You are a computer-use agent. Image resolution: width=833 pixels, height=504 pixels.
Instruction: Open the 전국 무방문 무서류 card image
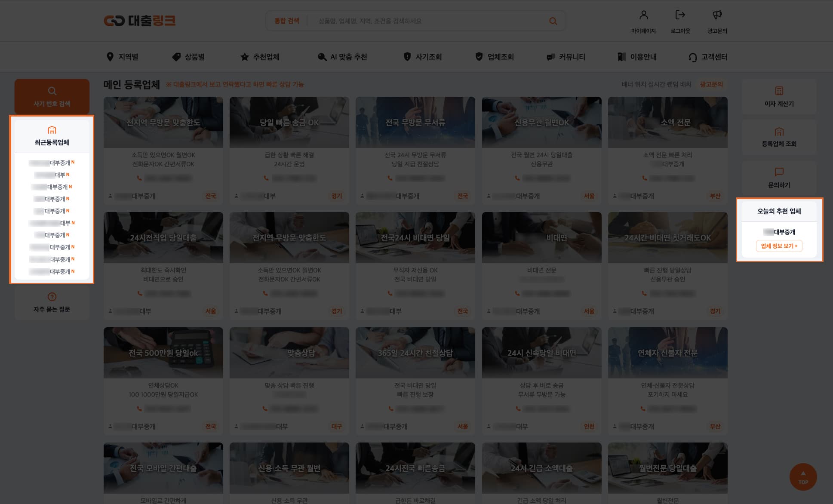pos(415,123)
